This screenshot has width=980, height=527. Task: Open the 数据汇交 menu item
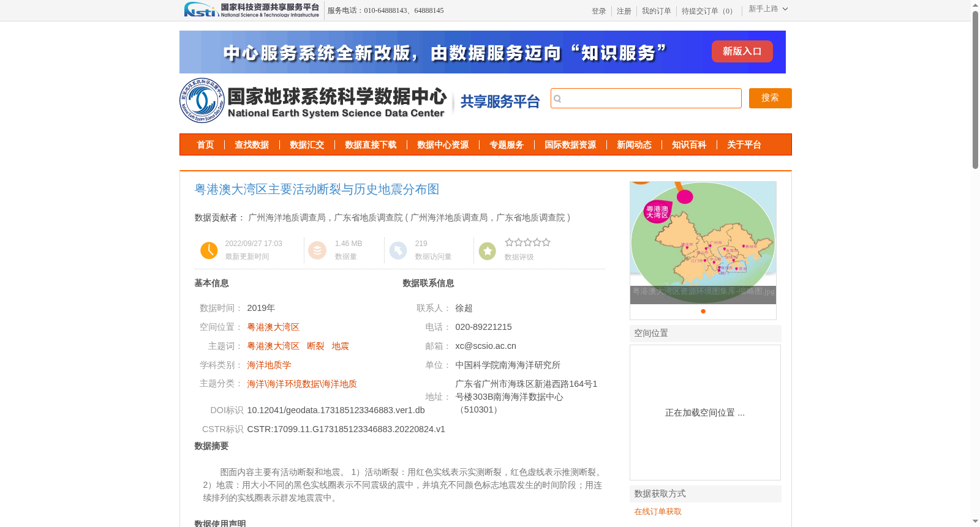coord(307,145)
